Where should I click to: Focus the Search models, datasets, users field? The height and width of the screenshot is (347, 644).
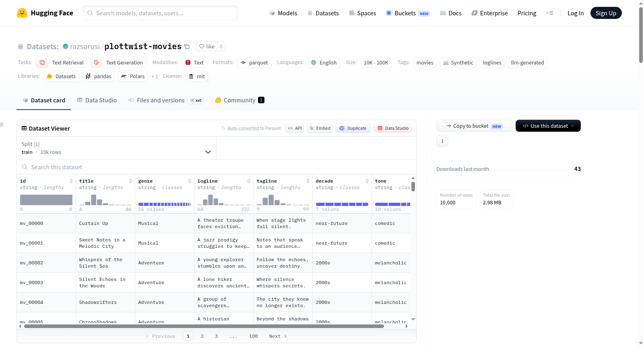(160, 13)
